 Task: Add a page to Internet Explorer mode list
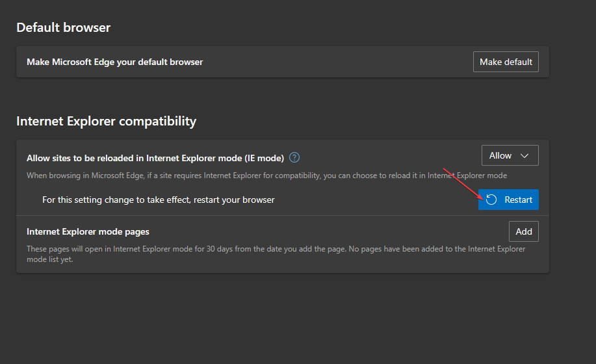(523, 231)
